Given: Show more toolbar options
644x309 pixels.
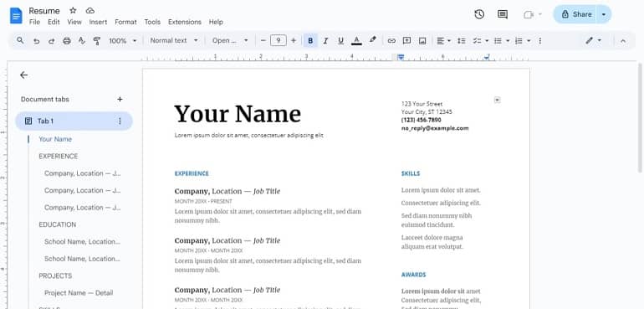Looking at the screenshot, I should (539, 41).
